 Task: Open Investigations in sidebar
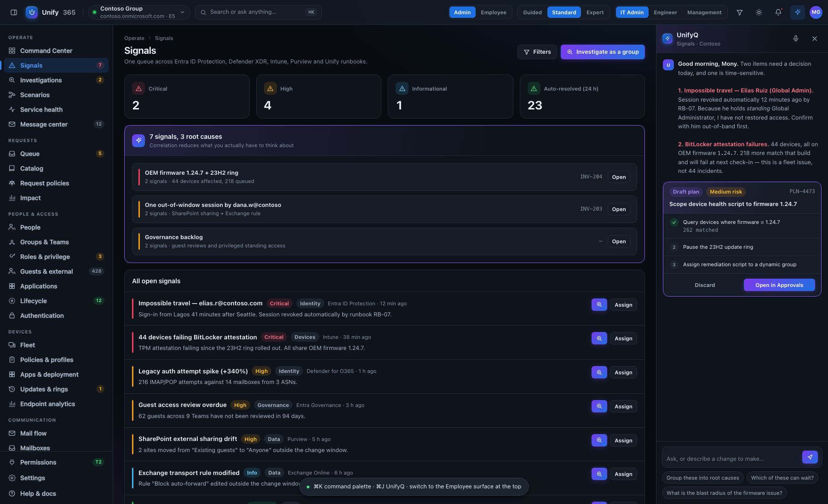click(56, 80)
